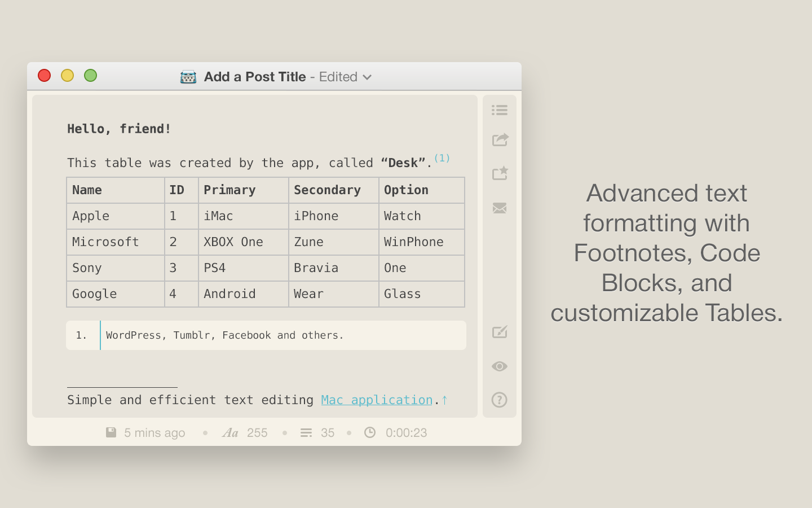
Task: Open help question mark icon
Action: (x=500, y=400)
